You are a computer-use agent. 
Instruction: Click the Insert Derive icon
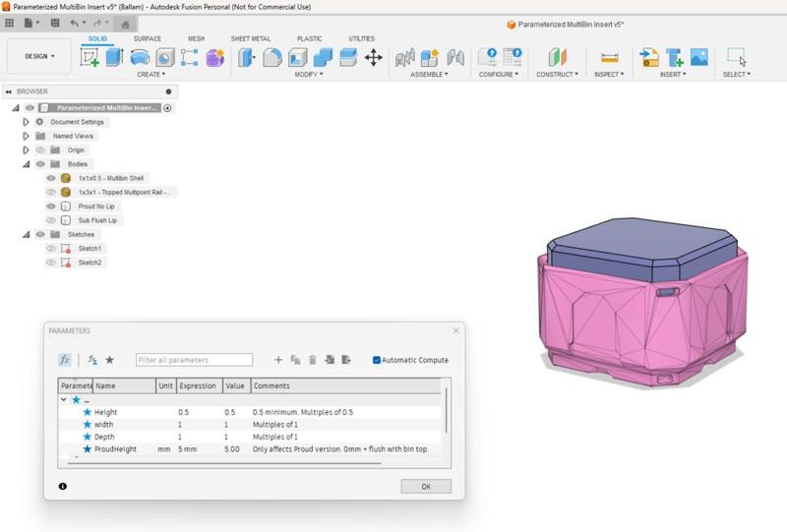click(x=649, y=57)
